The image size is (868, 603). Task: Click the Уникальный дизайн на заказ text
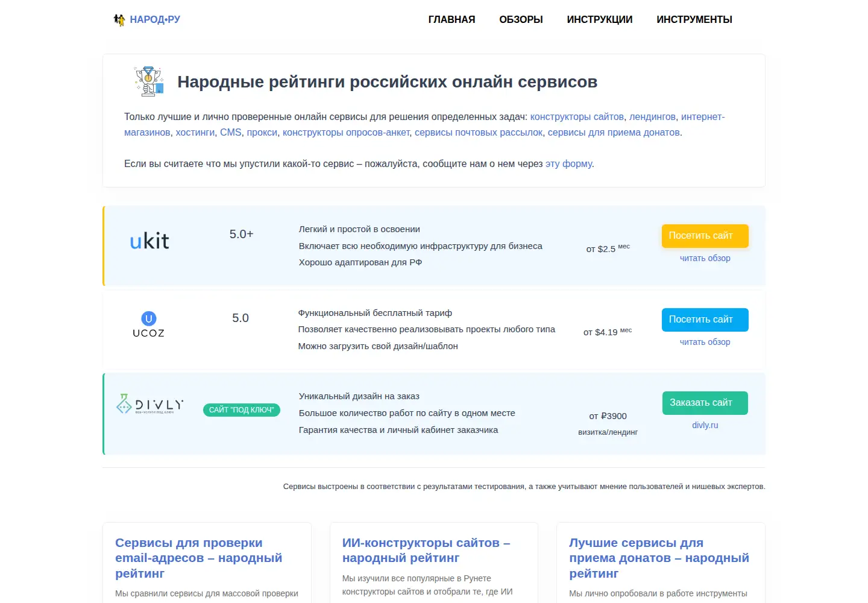coord(359,396)
